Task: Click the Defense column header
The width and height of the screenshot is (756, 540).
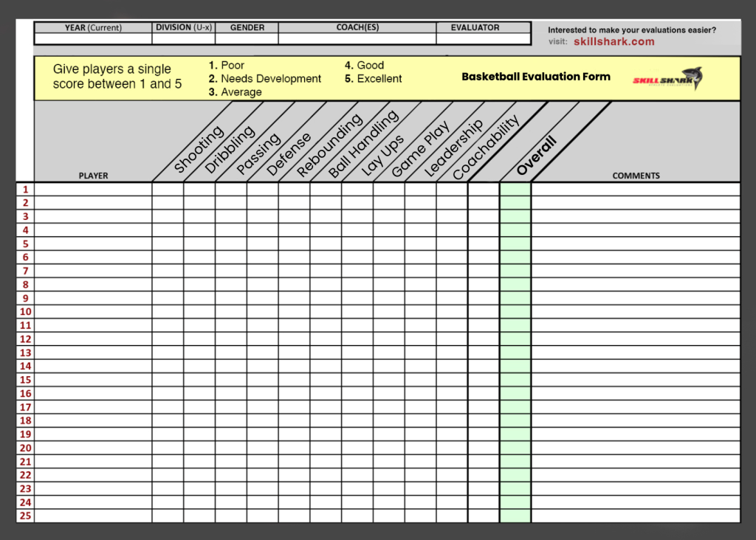Action: pos(289,155)
